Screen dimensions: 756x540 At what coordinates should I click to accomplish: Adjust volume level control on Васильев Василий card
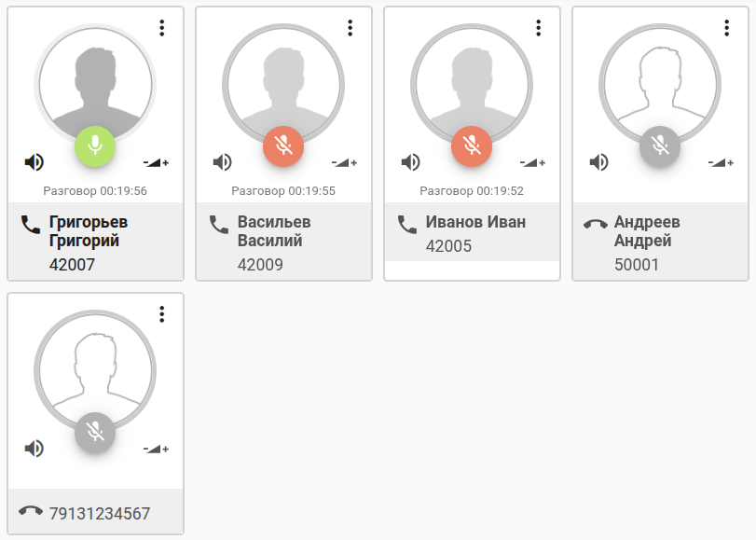(x=345, y=162)
